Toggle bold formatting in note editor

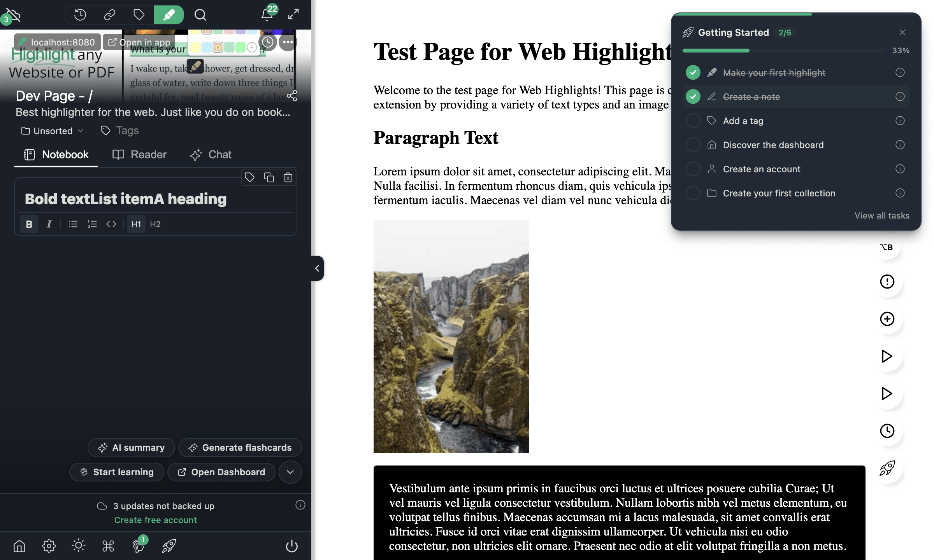pyautogui.click(x=29, y=224)
